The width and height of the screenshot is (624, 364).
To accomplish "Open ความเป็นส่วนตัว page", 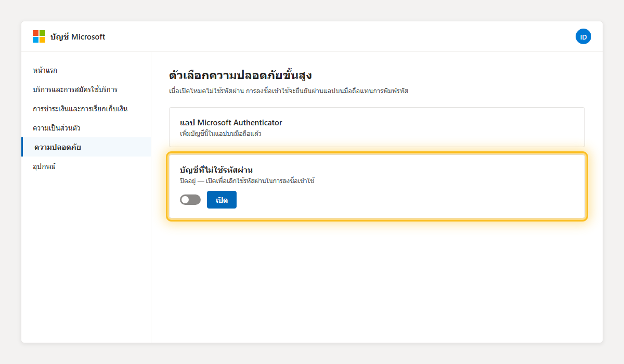I will click(86, 128).
